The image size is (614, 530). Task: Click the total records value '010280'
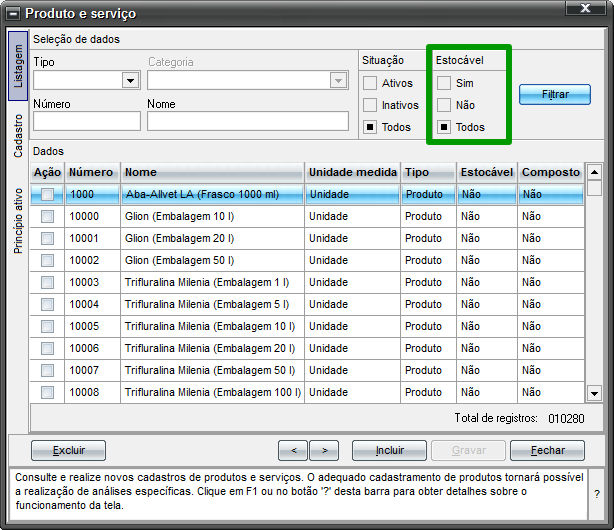pyautogui.click(x=566, y=419)
